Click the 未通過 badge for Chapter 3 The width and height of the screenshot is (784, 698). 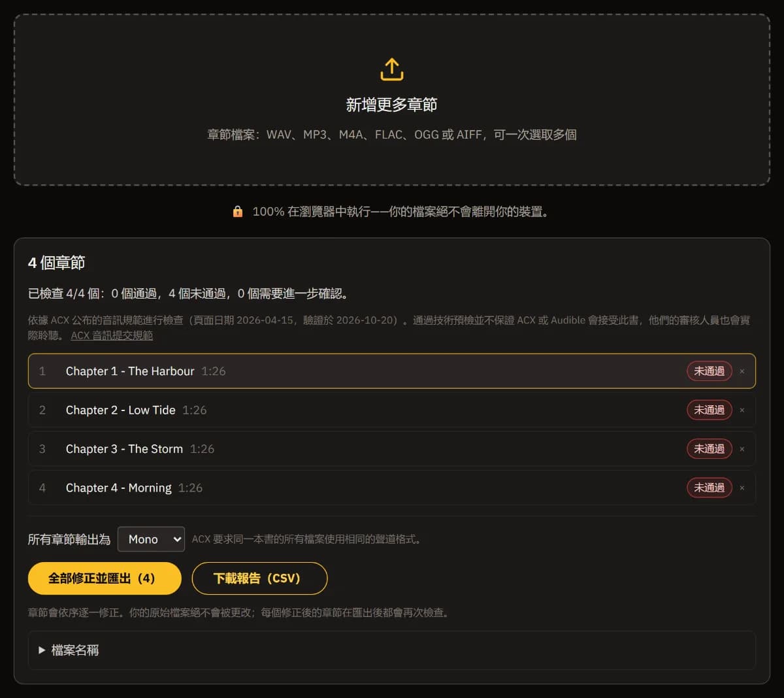[710, 449]
